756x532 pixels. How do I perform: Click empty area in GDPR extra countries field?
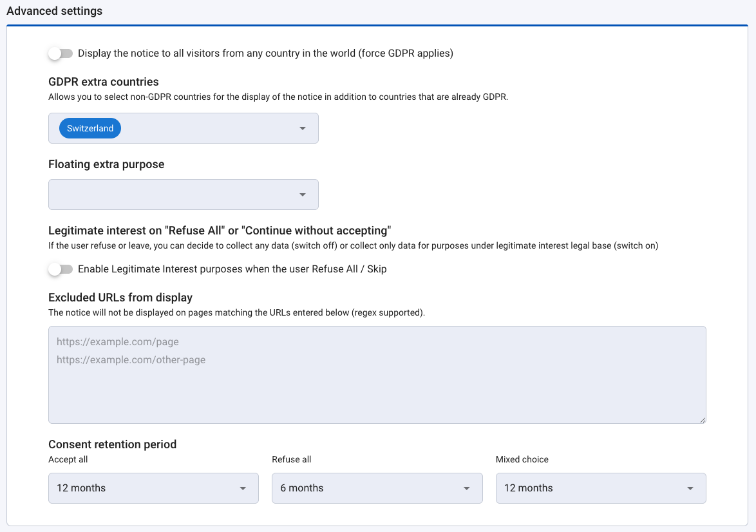206,129
